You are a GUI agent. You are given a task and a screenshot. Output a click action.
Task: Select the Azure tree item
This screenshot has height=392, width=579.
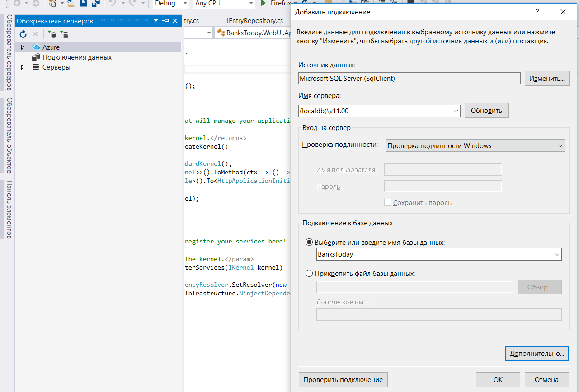pyautogui.click(x=51, y=47)
